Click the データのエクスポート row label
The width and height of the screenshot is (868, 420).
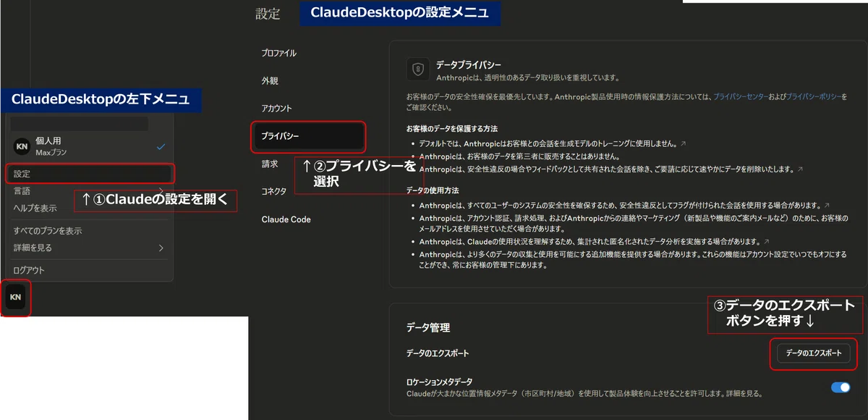tap(438, 353)
